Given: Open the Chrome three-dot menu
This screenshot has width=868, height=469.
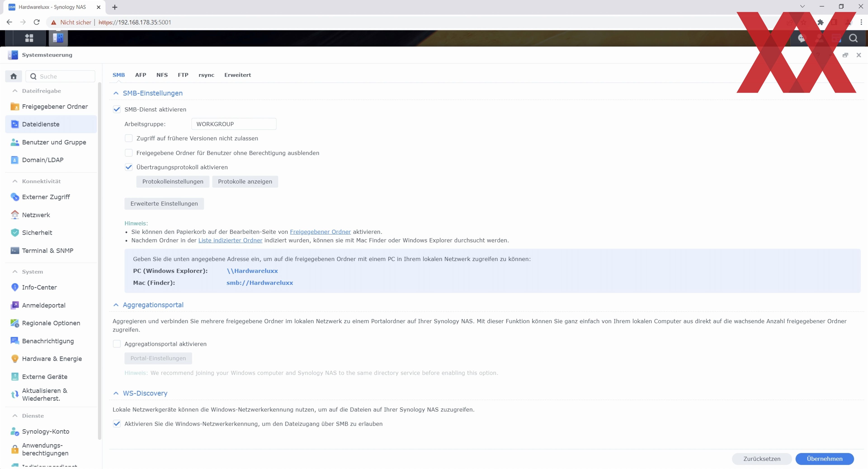Looking at the screenshot, I should (x=861, y=22).
